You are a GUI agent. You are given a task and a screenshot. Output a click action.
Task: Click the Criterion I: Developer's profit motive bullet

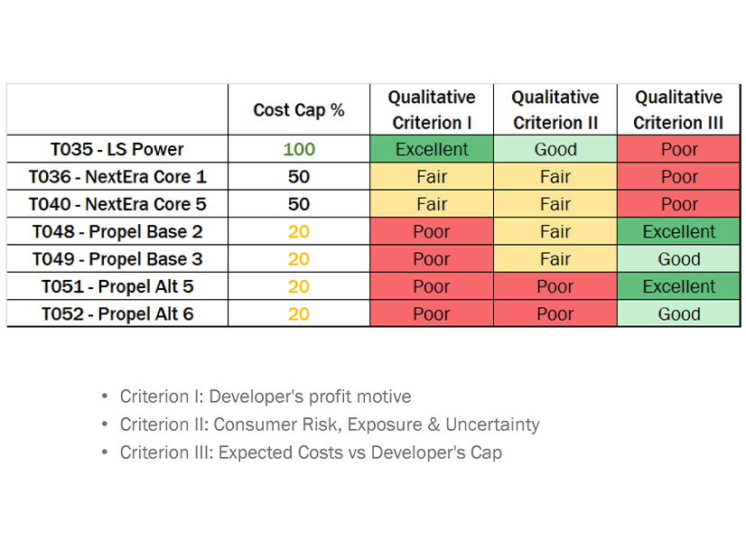(266, 397)
